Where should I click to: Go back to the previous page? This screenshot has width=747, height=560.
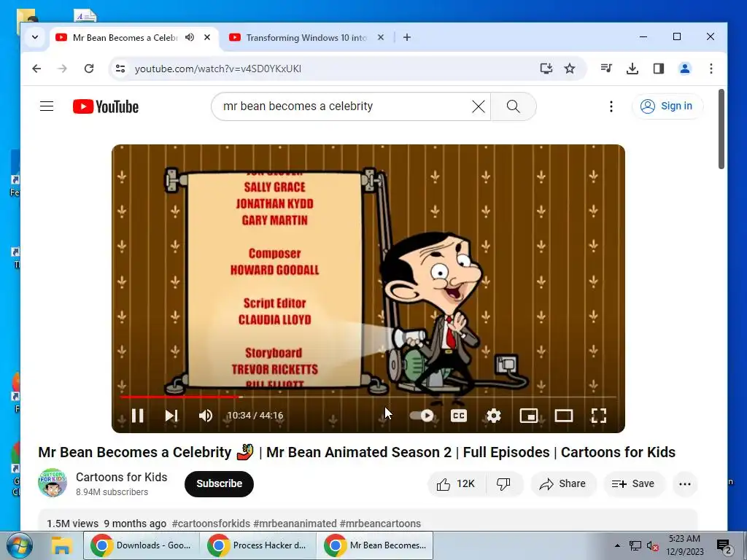point(36,69)
